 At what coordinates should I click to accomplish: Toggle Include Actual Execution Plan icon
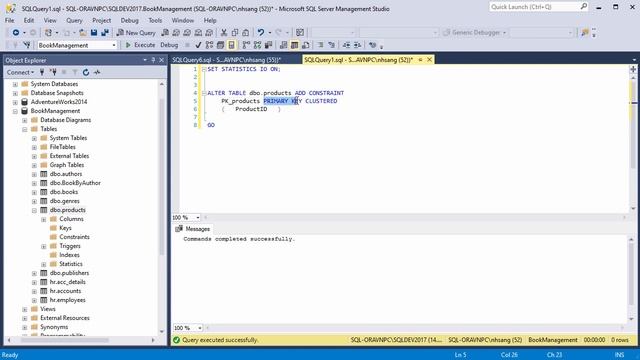(x=246, y=45)
